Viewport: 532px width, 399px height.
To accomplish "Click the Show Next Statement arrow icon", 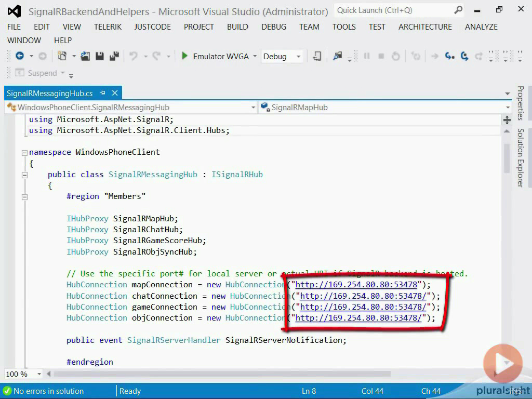I will coord(435,56).
